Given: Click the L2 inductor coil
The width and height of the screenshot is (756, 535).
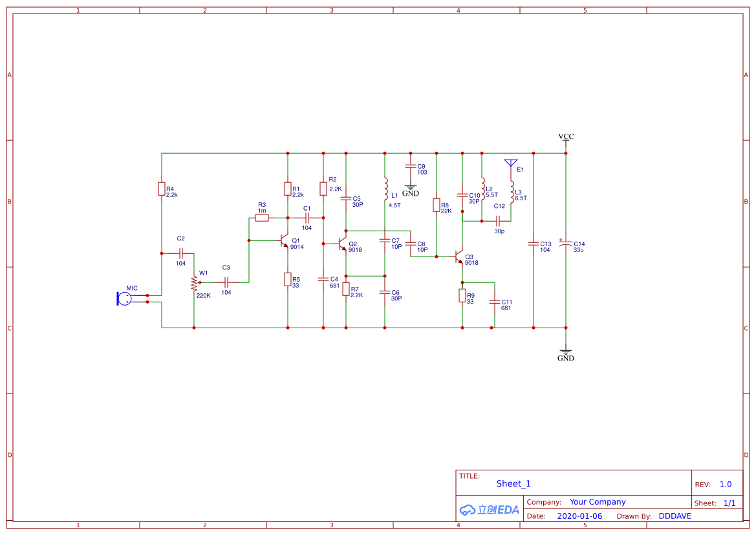Looking at the screenshot, I should click(x=482, y=189).
